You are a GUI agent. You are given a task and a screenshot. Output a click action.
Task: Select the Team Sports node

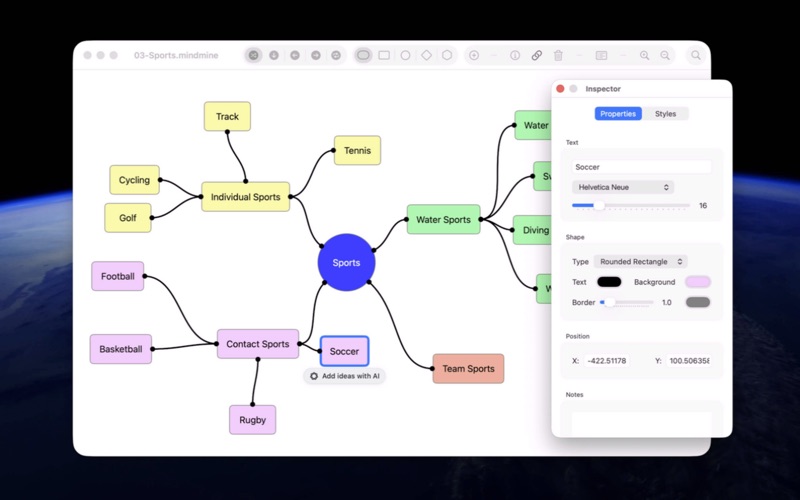pyautogui.click(x=468, y=368)
